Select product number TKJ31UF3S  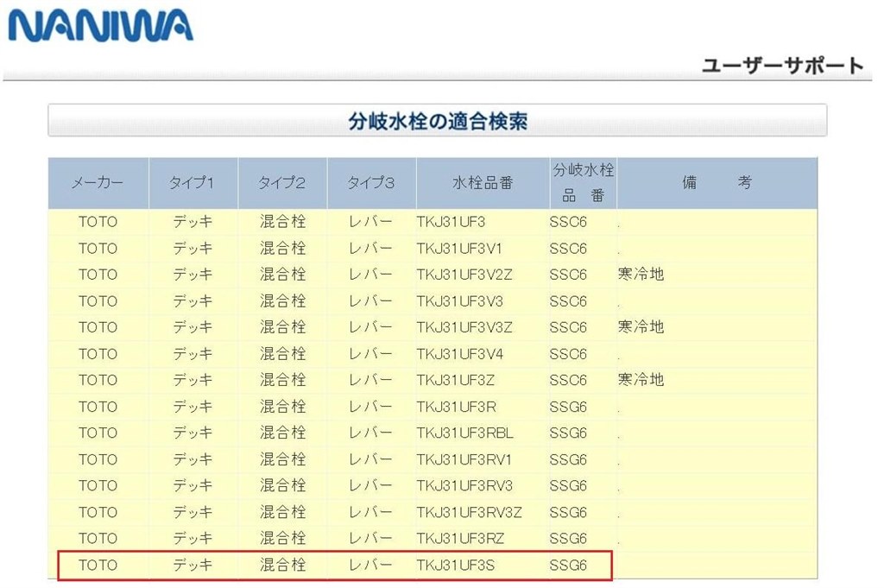pos(456,565)
